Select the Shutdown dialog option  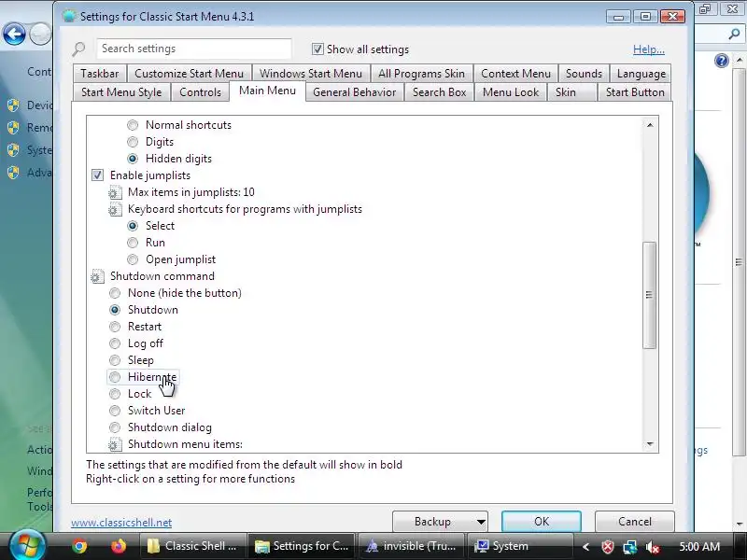point(115,427)
